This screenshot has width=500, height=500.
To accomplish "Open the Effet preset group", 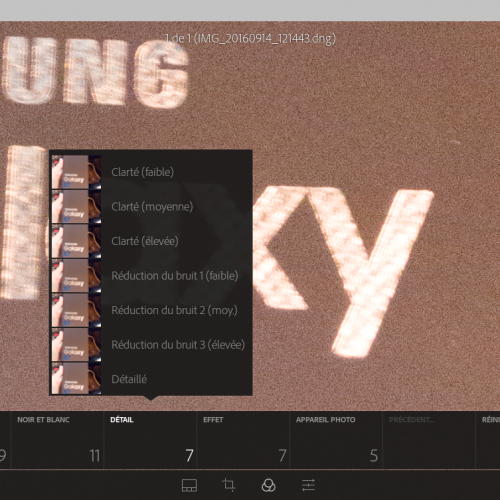I will 243,440.
